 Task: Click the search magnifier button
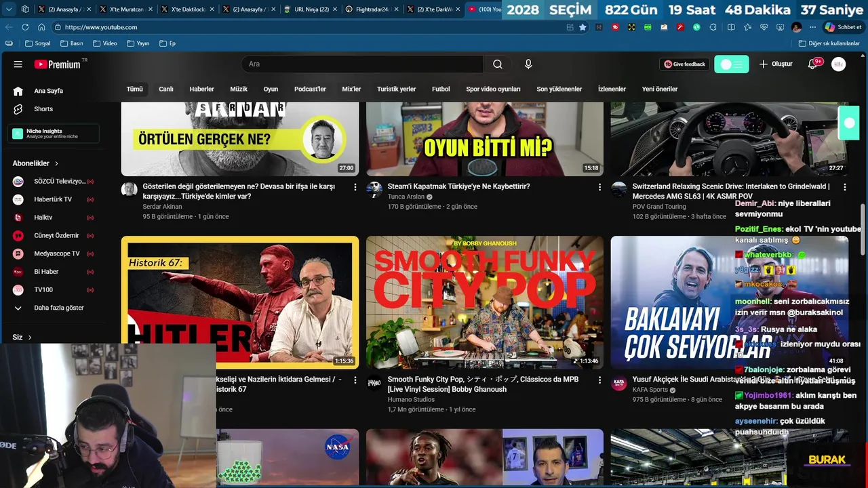498,64
